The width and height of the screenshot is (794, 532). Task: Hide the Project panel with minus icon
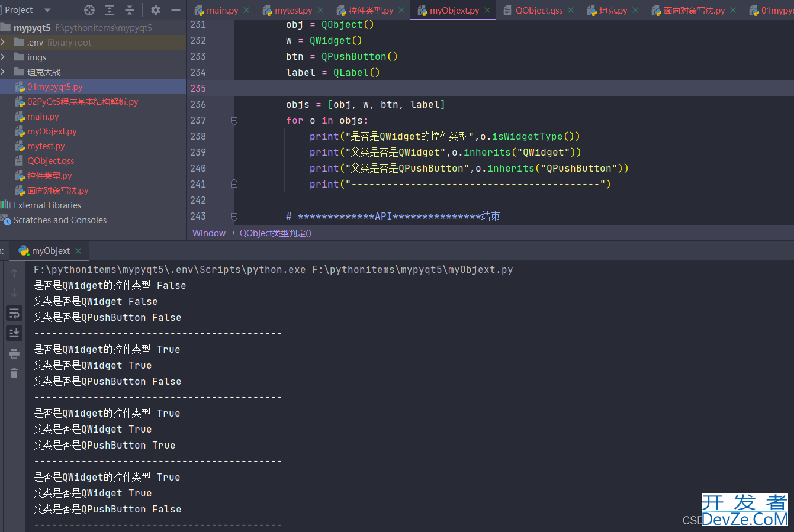click(176, 10)
